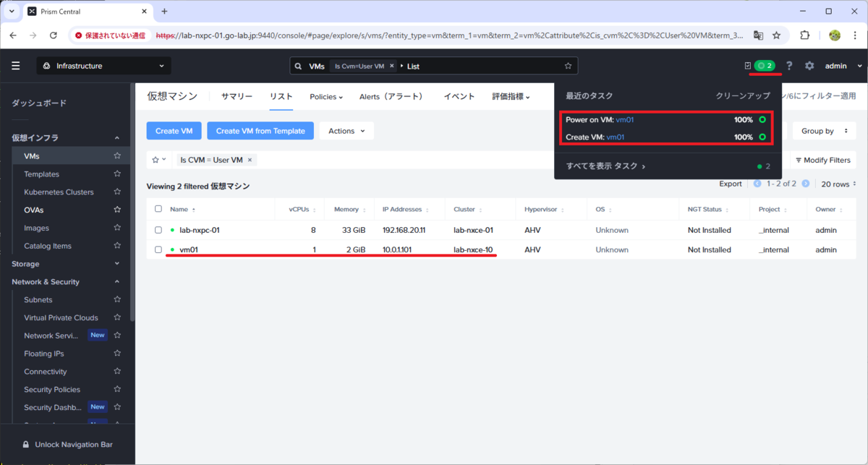The height and width of the screenshot is (465, 868).
Task: Toggle favorite star for OVAs
Action: 117,210
